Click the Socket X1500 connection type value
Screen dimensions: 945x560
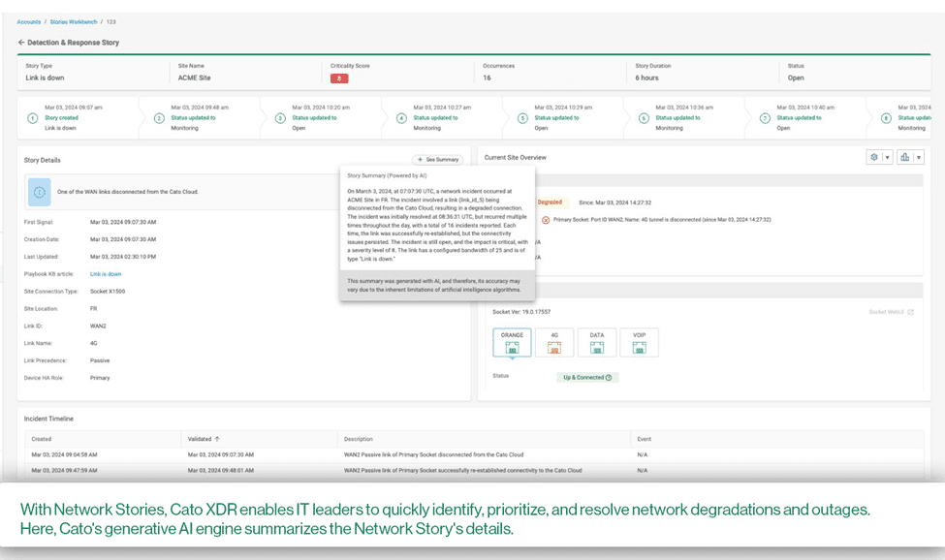(108, 292)
